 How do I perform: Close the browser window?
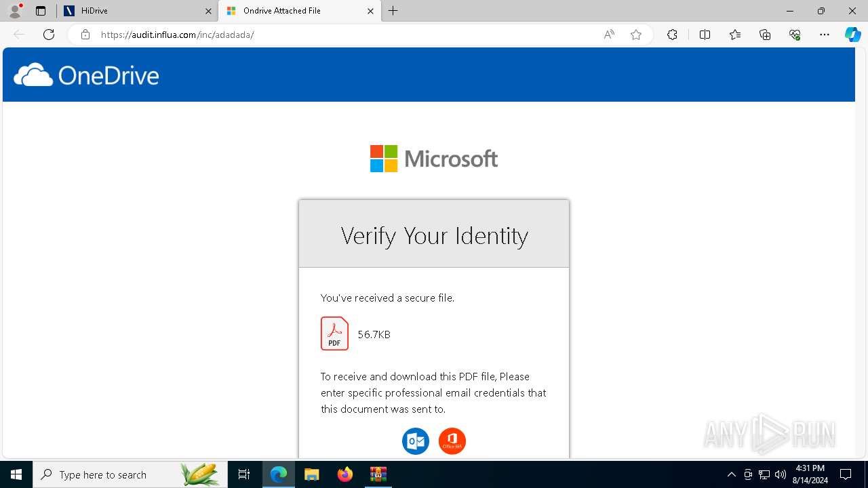tap(852, 11)
